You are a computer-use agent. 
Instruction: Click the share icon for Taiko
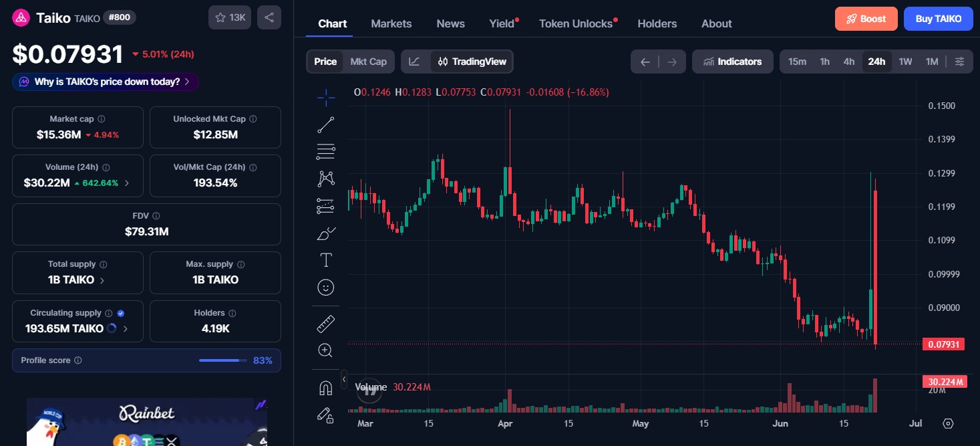pyautogui.click(x=269, y=17)
